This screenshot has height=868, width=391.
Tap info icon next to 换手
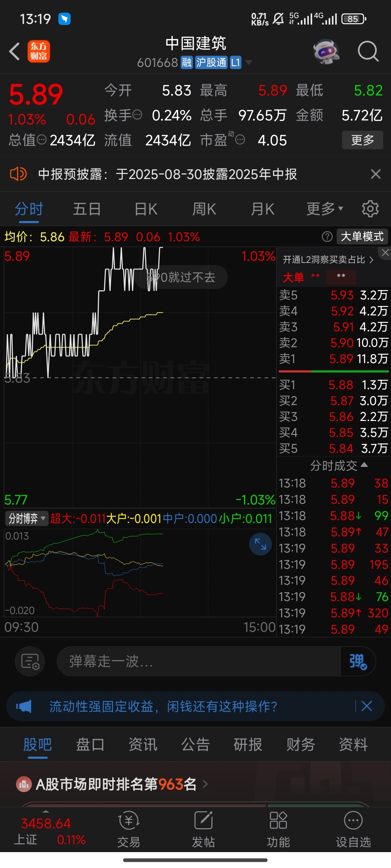point(137,115)
